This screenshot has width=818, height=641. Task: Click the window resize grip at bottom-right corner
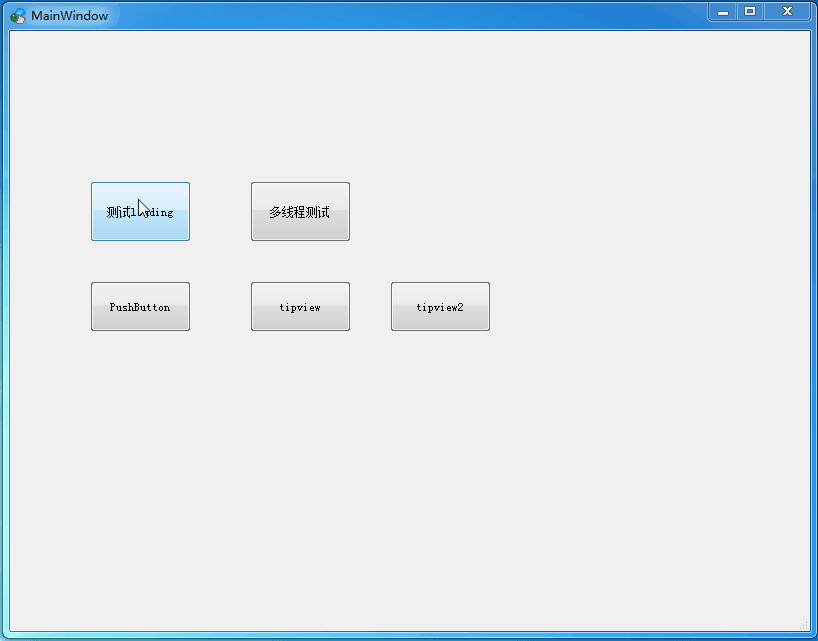tap(804, 625)
